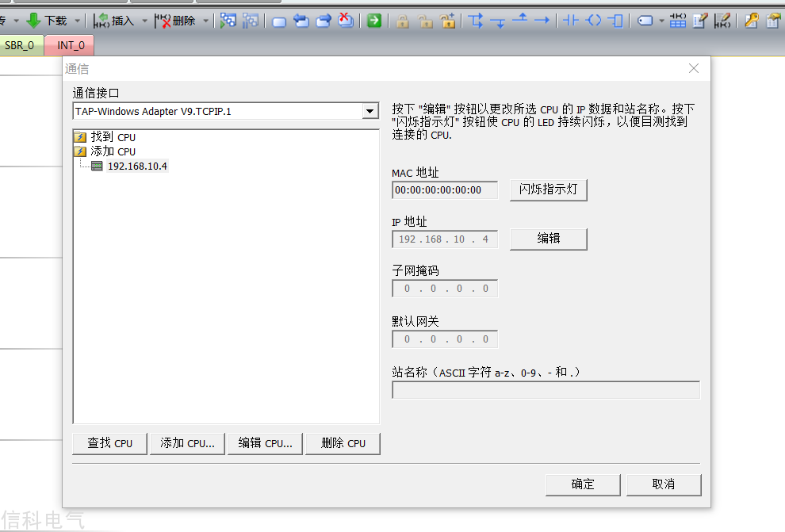Click the 闪烁指示灯 button

tap(548, 189)
